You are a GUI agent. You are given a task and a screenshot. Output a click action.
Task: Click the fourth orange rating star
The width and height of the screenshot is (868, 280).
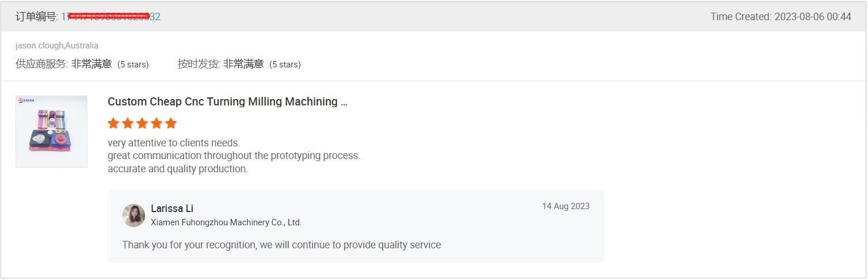[x=157, y=123]
